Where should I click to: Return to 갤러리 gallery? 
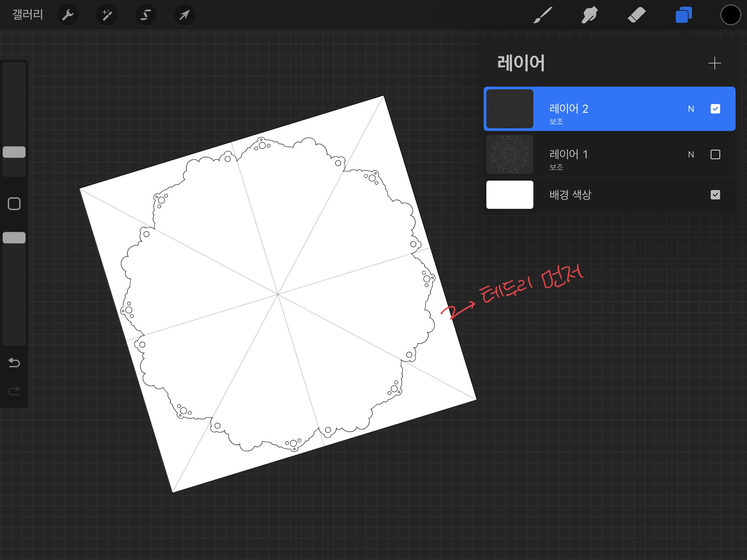(28, 14)
